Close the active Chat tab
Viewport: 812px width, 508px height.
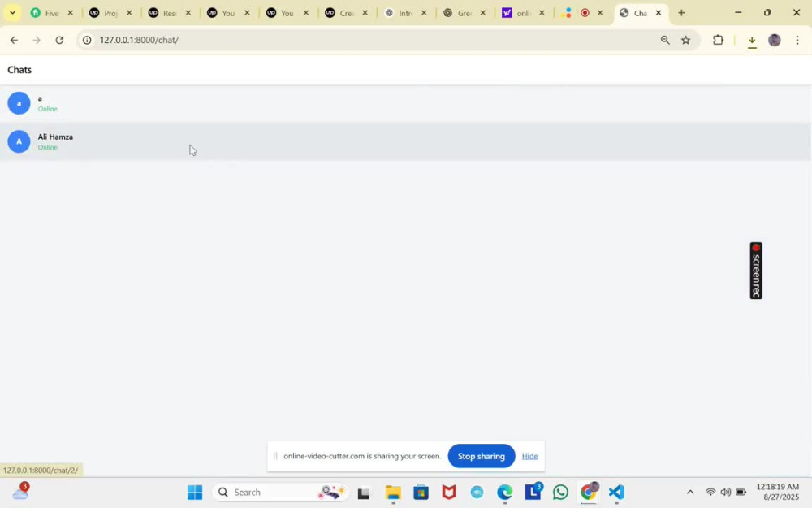659,13
